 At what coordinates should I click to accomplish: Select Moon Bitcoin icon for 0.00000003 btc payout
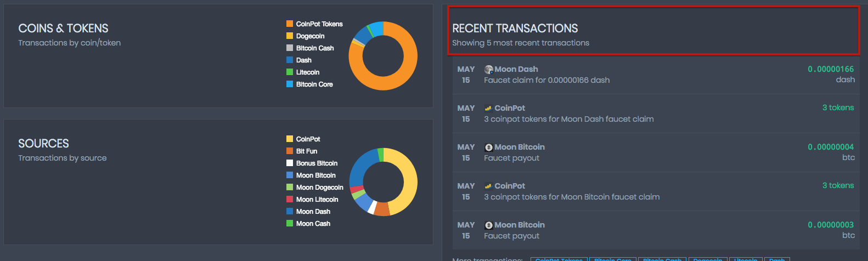coord(489,225)
